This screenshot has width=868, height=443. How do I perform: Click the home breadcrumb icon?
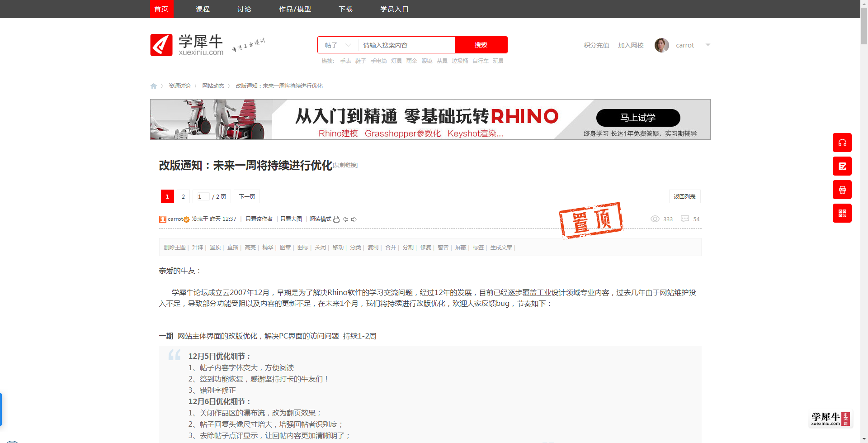154,86
